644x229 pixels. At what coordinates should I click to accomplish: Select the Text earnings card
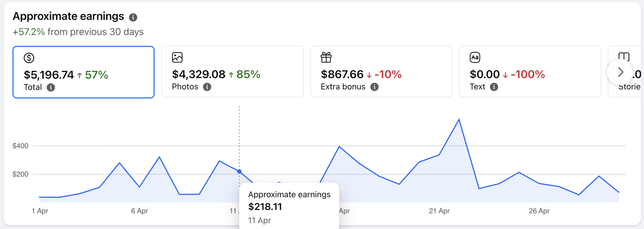[530, 71]
